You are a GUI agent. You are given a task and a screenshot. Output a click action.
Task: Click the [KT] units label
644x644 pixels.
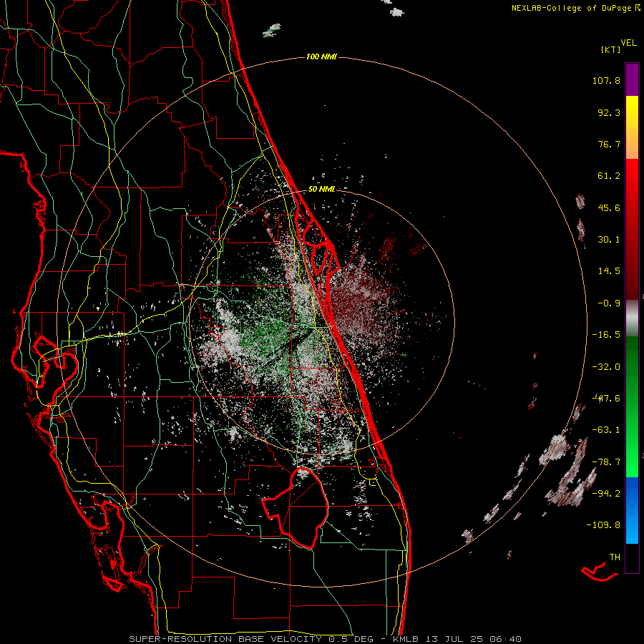610,49
